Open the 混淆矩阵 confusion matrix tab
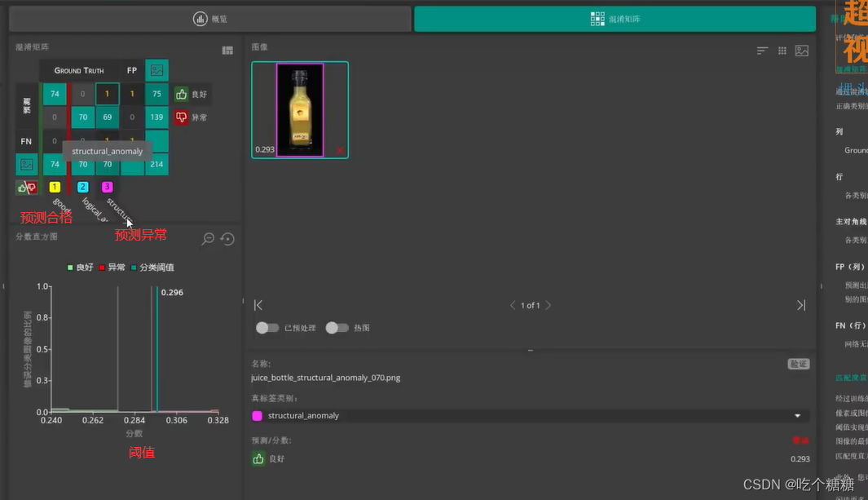Viewport: 868px width, 500px height. coord(615,19)
